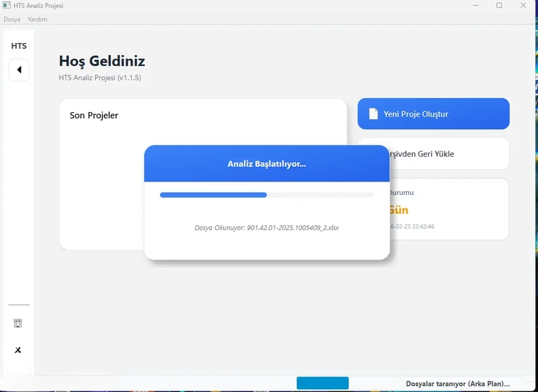Image resolution: width=538 pixels, height=392 pixels.
Task: Click the status bar progress indicator
Action: pyautogui.click(x=322, y=381)
